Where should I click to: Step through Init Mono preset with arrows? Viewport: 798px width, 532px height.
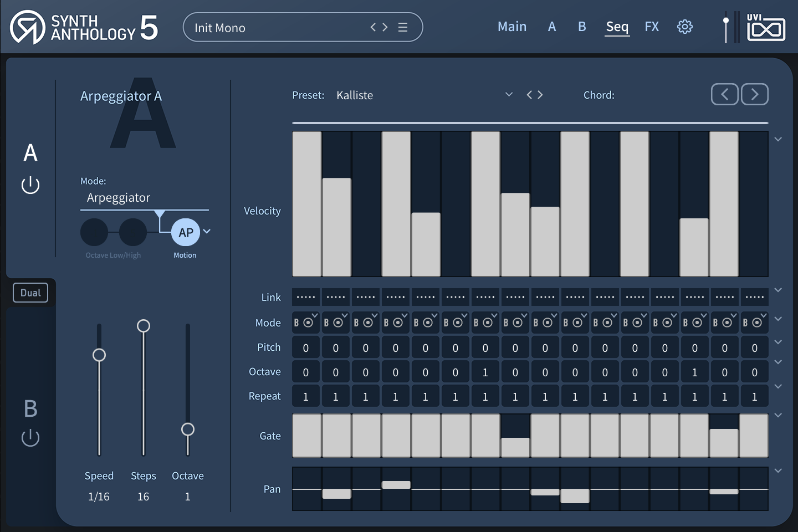[379, 27]
